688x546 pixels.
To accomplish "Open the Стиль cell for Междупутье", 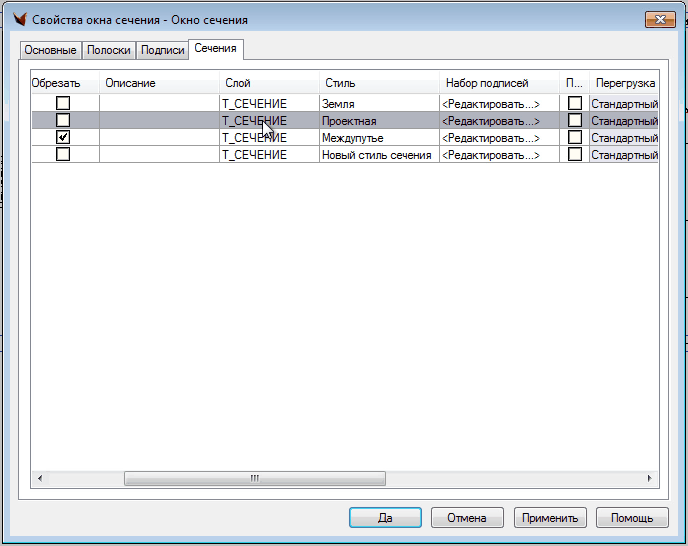I will (x=378, y=137).
